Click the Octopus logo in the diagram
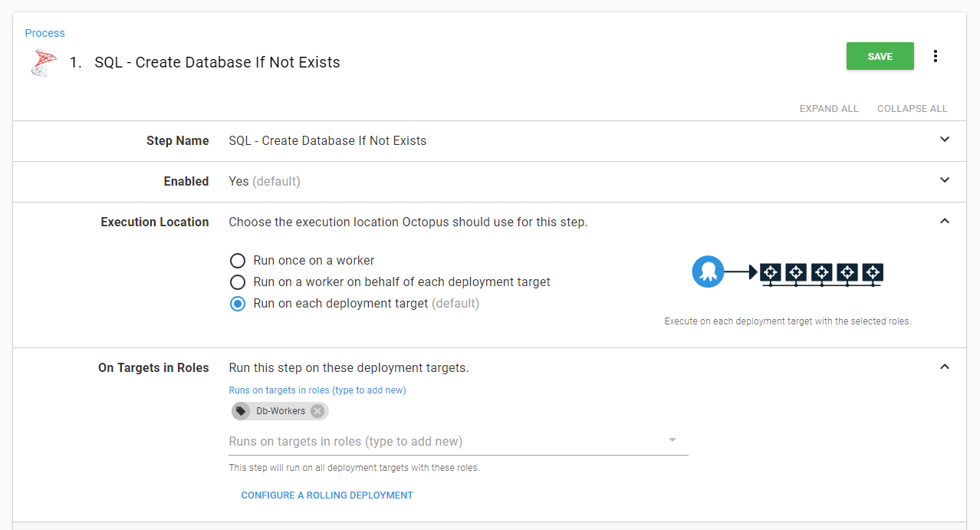 pyautogui.click(x=708, y=272)
